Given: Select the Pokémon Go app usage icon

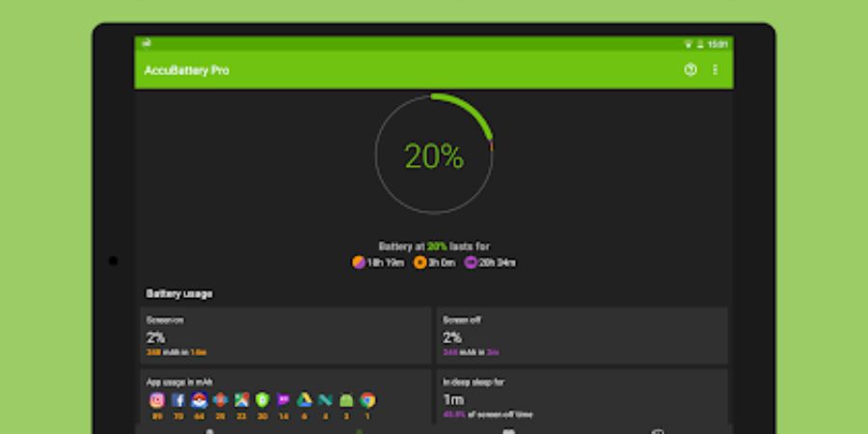Looking at the screenshot, I should [x=199, y=400].
